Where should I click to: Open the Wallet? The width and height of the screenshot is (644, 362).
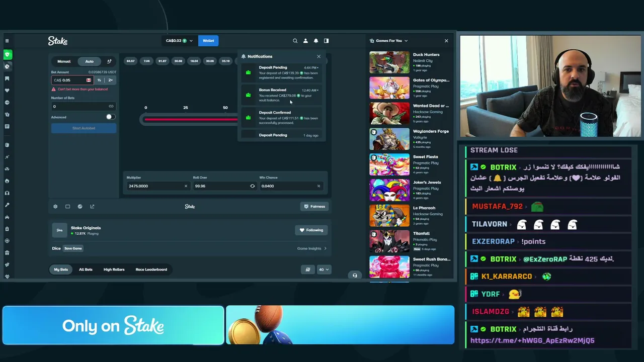[x=208, y=41]
